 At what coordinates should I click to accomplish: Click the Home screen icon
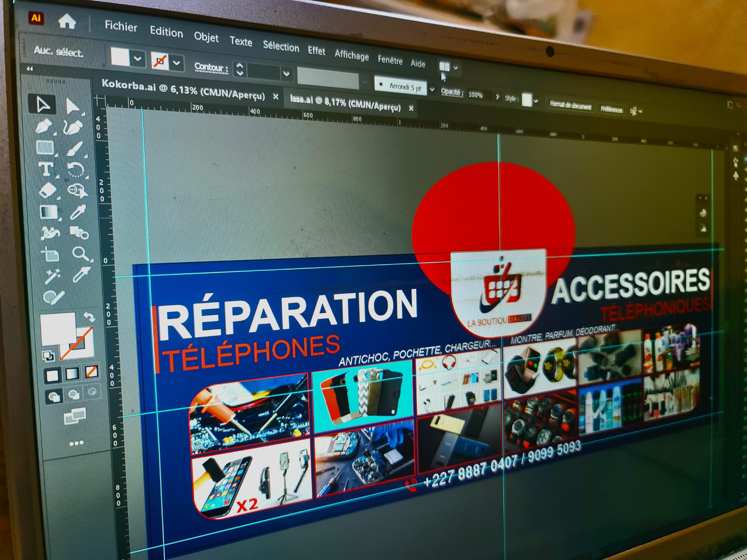tap(67, 22)
